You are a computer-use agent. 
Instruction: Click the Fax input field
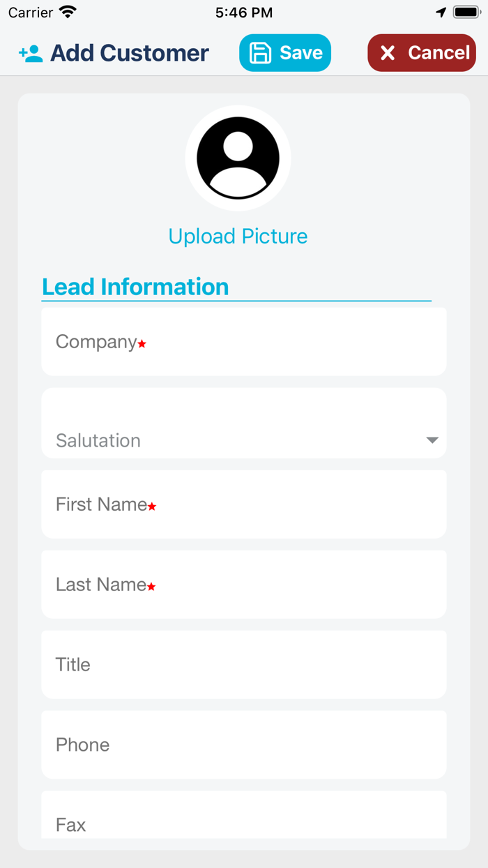[244, 824]
